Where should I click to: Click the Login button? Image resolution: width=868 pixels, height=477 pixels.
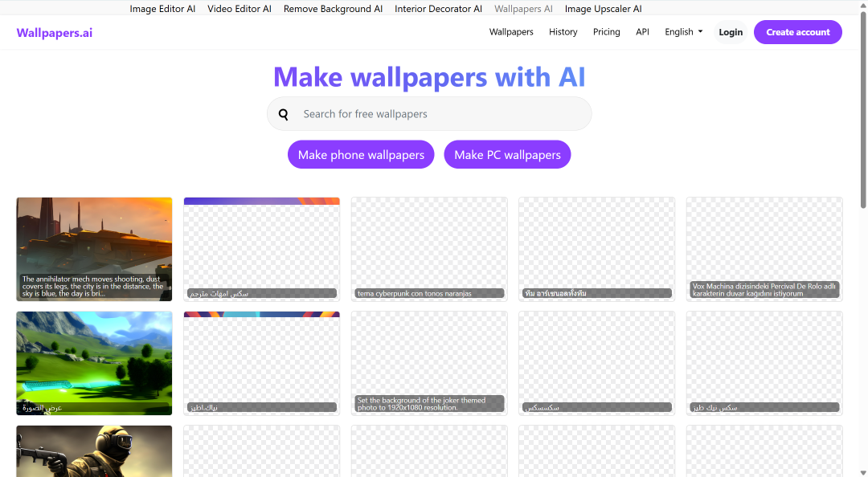[730, 32]
